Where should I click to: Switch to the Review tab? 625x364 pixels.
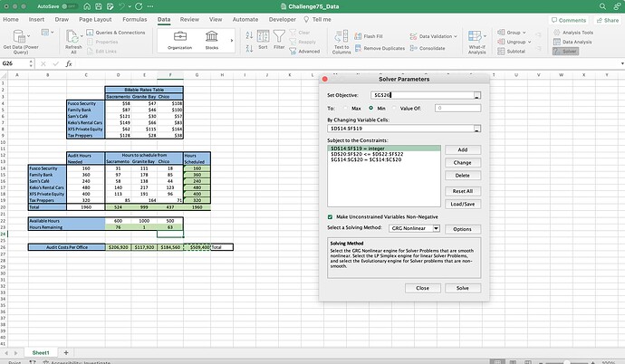189,20
